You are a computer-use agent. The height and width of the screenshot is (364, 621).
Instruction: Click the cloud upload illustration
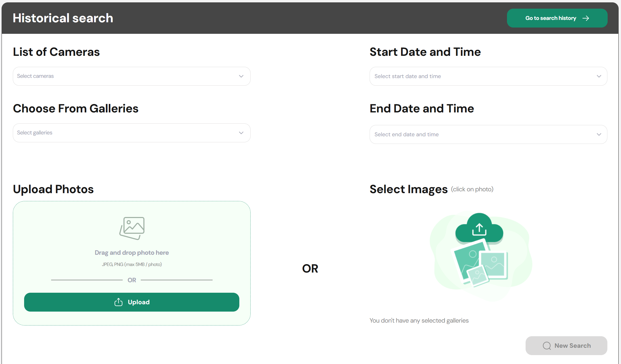coord(479,229)
